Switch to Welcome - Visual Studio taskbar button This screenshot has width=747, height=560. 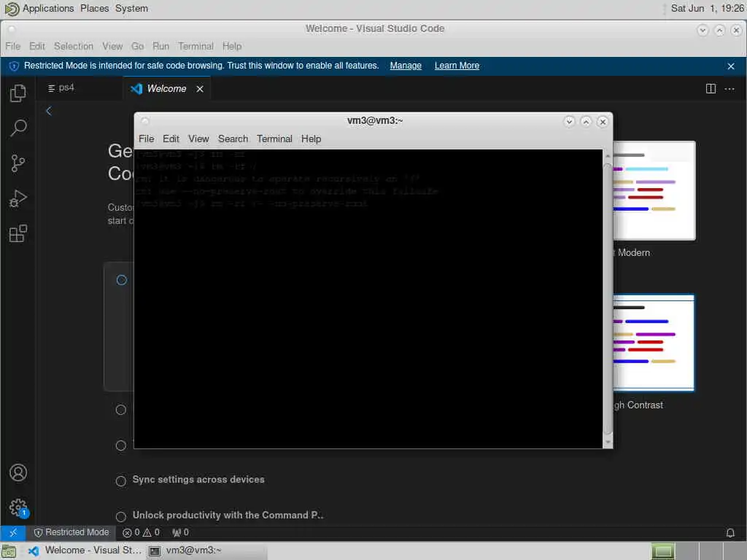point(85,551)
